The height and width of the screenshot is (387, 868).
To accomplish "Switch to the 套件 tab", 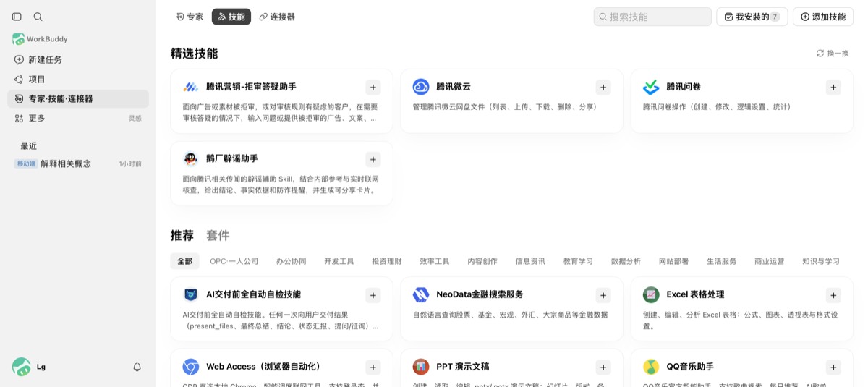I will pyautogui.click(x=218, y=235).
